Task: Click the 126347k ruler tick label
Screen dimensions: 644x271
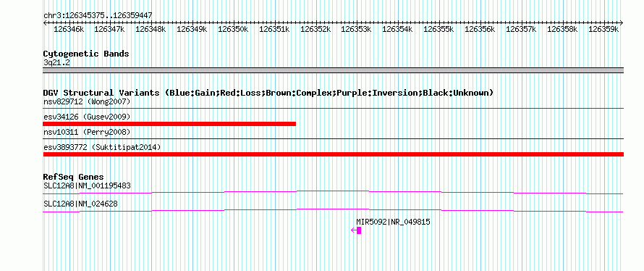Action: (110, 29)
